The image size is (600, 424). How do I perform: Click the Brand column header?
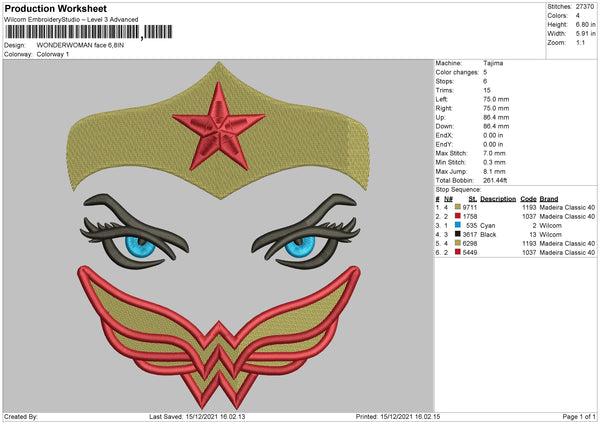(549, 199)
